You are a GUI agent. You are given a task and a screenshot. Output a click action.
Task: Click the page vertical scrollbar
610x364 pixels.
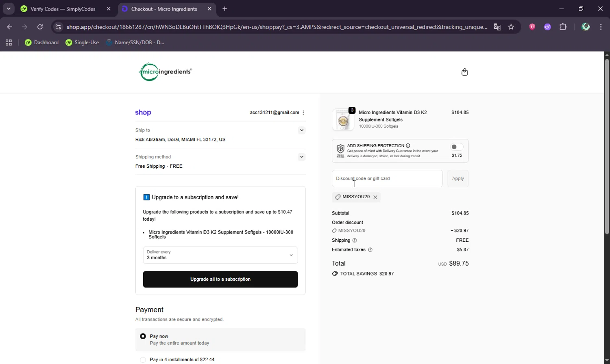(607, 146)
